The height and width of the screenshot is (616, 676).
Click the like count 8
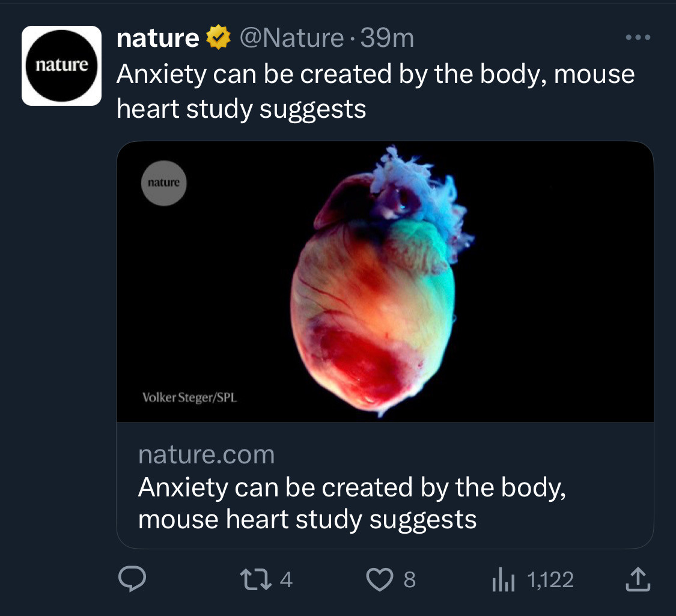click(x=410, y=579)
